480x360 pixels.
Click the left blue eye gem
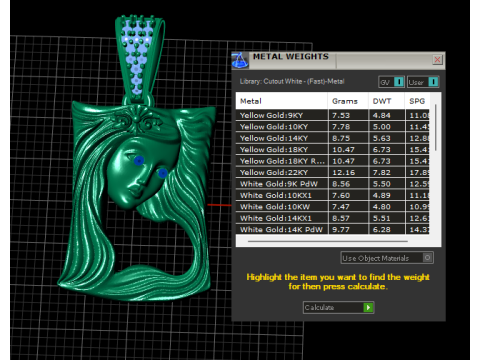pyautogui.click(x=139, y=161)
